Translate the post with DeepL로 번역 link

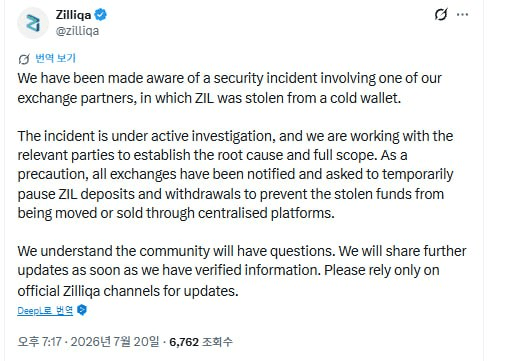45,311
